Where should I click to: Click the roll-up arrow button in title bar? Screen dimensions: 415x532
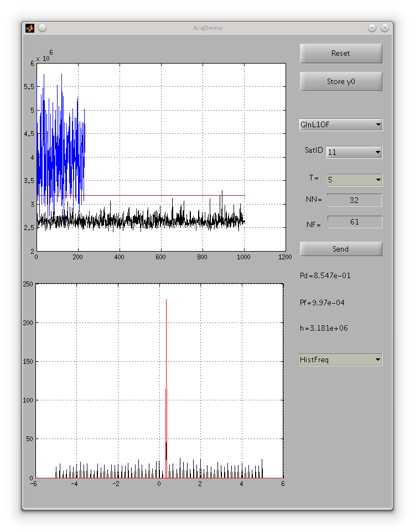[x=372, y=28]
